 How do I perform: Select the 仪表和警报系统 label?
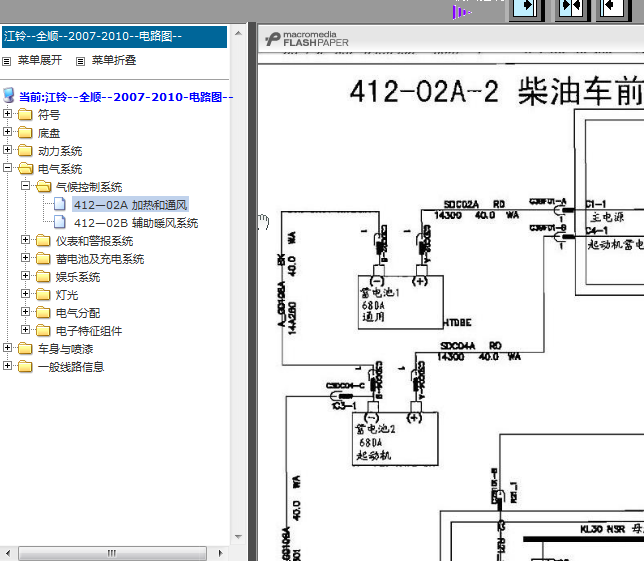coord(94,241)
